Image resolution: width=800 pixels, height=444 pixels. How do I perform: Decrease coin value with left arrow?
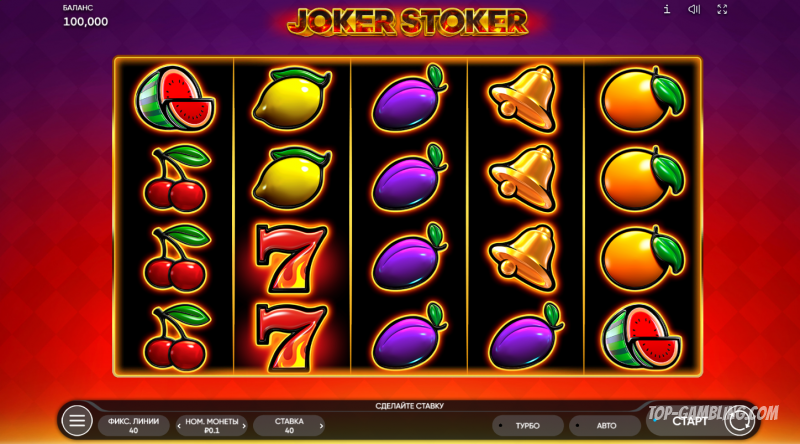(179, 426)
